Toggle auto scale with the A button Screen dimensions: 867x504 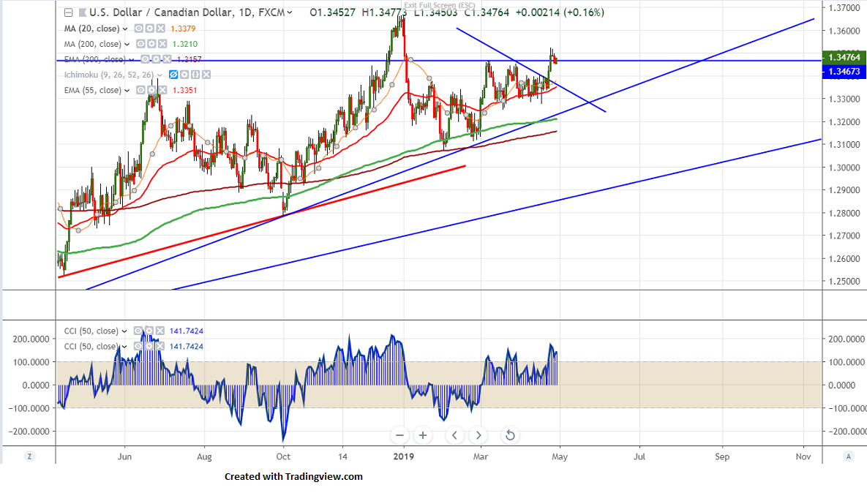pos(848,456)
